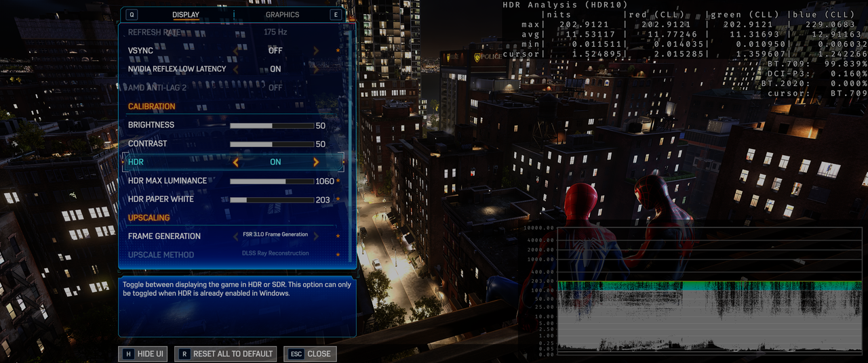Toggle HDR using the left orange arrow
Image resolution: width=868 pixels, height=363 pixels.
[236, 162]
